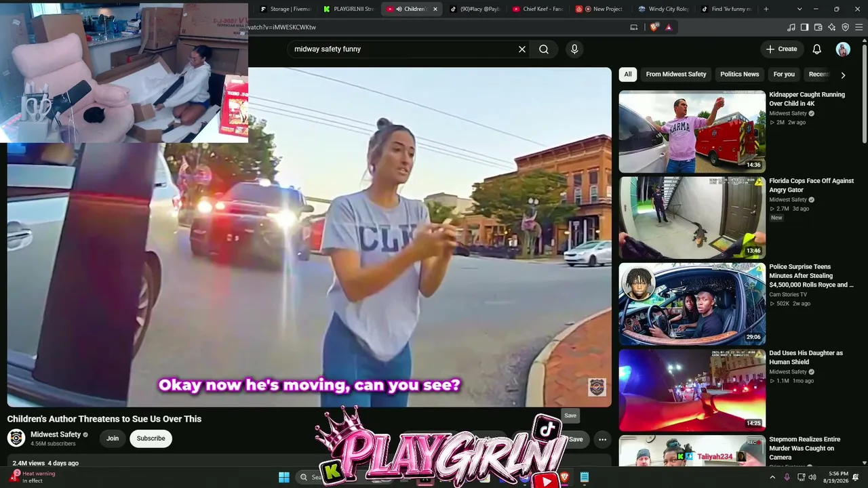Switch to the Windy City Roleplay tab
This screenshot has height=488, width=868.
click(x=663, y=9)
